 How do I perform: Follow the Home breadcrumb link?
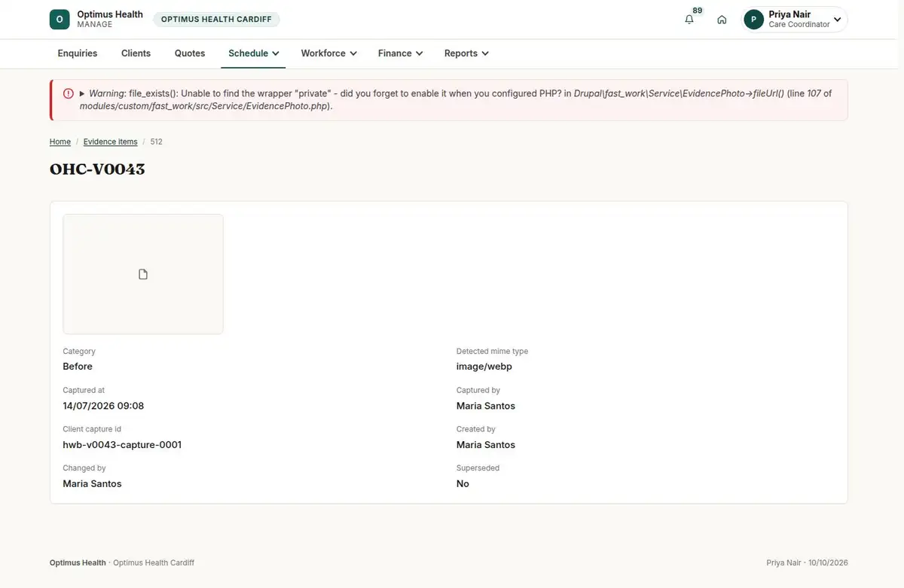point(60,142)
